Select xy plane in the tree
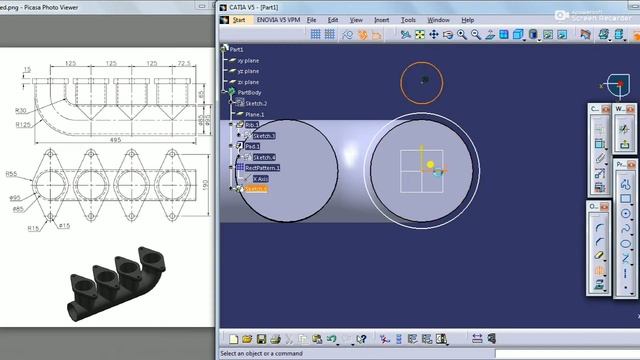This screenshot has height=360, width=640. [248, 60]
